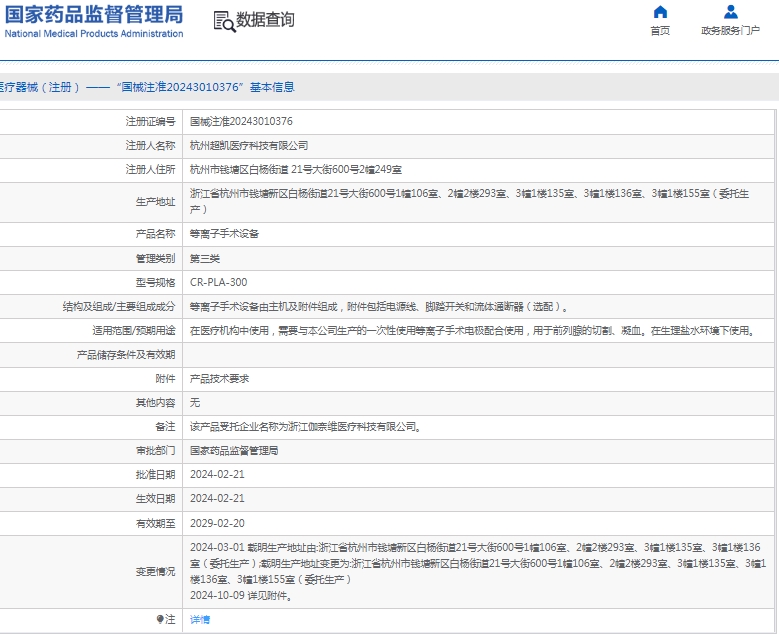Click the 产品储存条件及有效期 label
This screenshot has height=638, width=779.
126,355
